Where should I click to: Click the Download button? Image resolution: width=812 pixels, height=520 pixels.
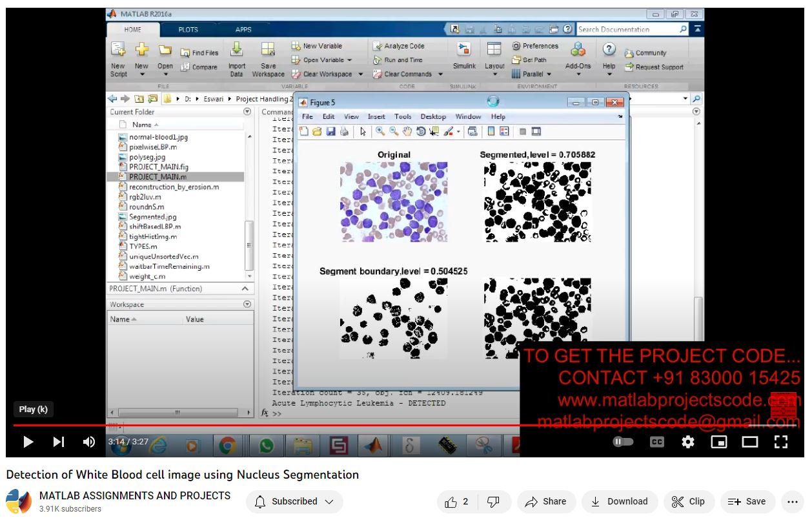pyautogui.click(x=619, y=501)
